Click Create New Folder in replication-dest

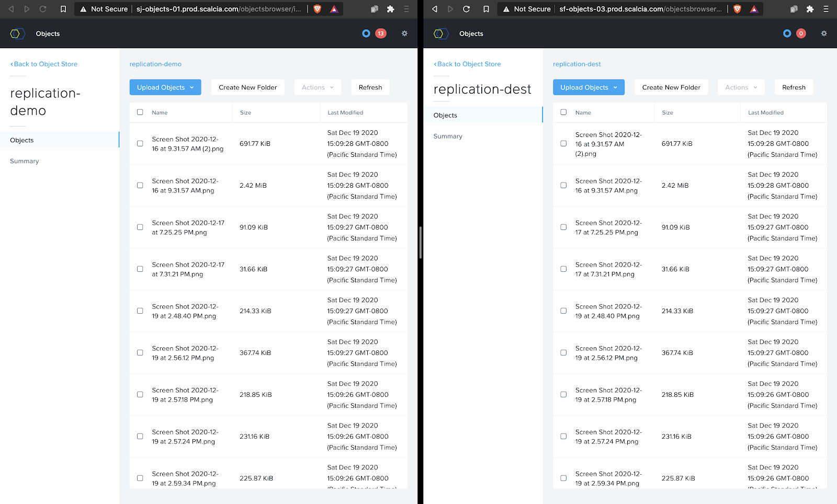pos(671,87)
